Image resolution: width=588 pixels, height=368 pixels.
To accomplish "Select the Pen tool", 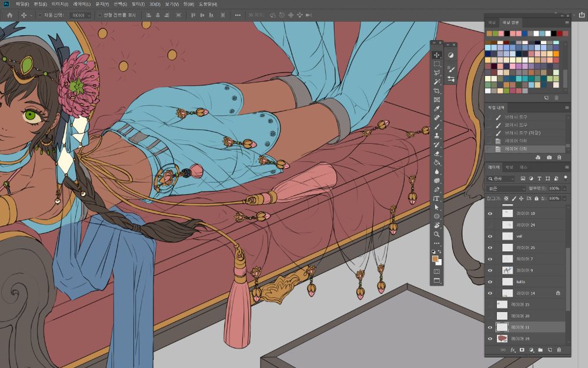I will (436, 190).
